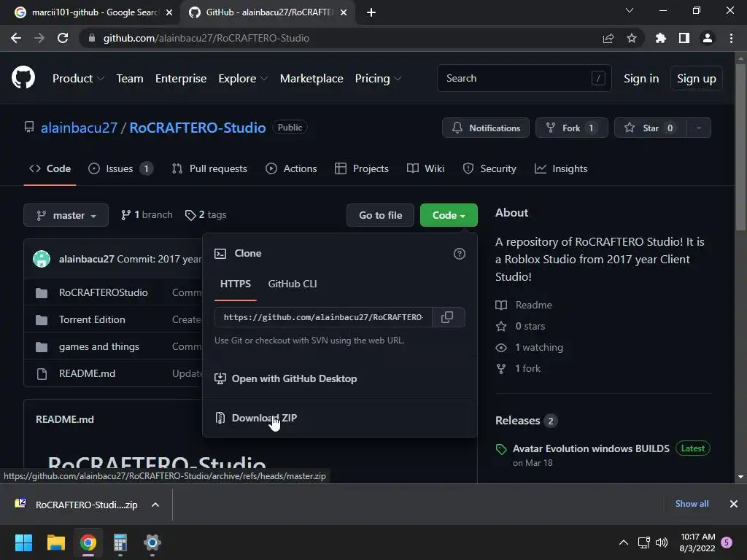This screenshot has width=747, height=560.
Task: Click Show all downloads
Action: point(692,504)
